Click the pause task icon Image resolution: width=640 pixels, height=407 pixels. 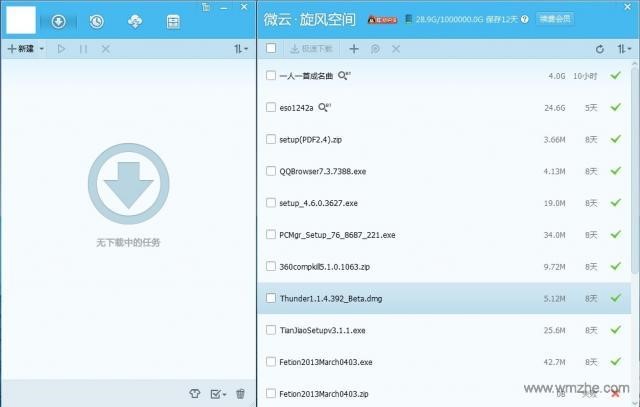tap(83, 49)
